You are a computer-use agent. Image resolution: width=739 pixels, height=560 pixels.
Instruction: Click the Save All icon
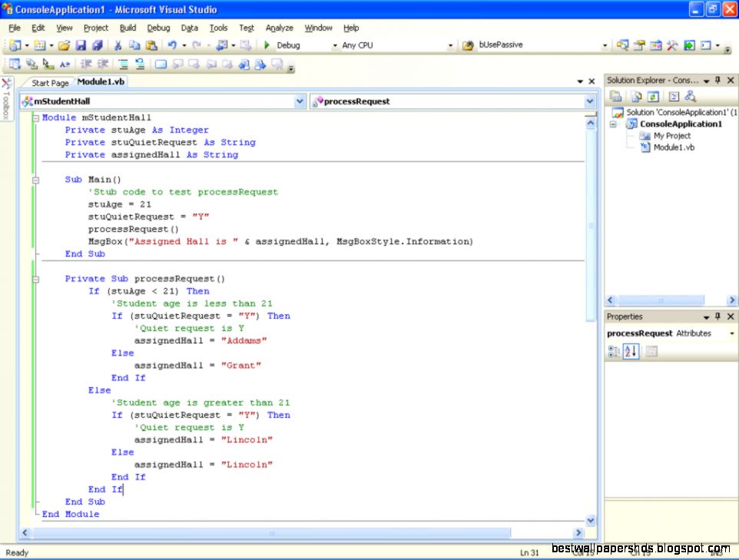98,45
